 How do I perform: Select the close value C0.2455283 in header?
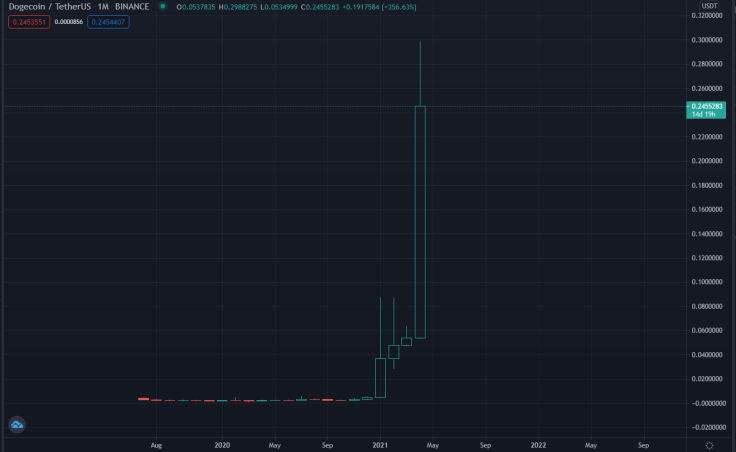320,7
